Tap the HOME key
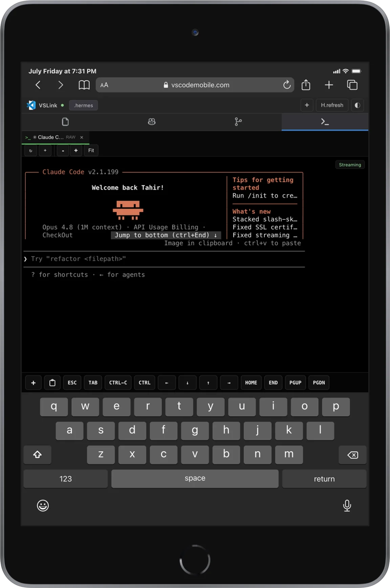The width and height of the screenshot is (390, 588). point(251,383)
